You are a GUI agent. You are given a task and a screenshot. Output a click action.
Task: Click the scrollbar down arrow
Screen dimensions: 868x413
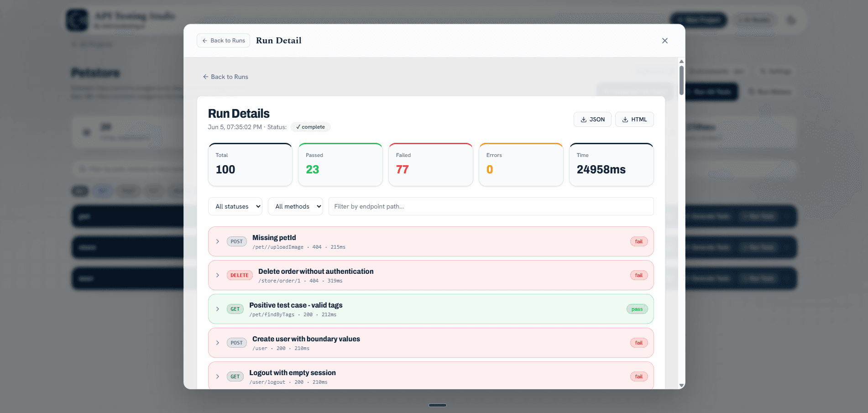coord(681,386)
